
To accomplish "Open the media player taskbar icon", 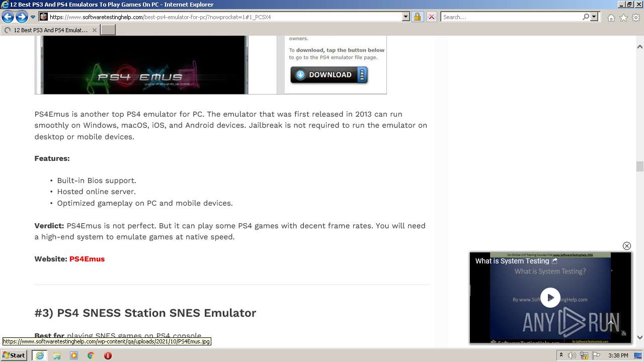I will point(74,355).
